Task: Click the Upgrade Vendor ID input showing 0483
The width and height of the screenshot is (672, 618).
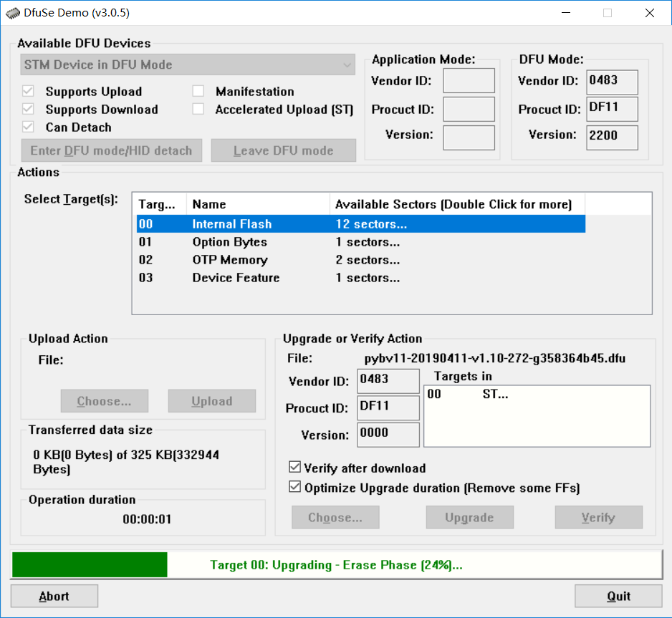Action: [x=388, y=382]
